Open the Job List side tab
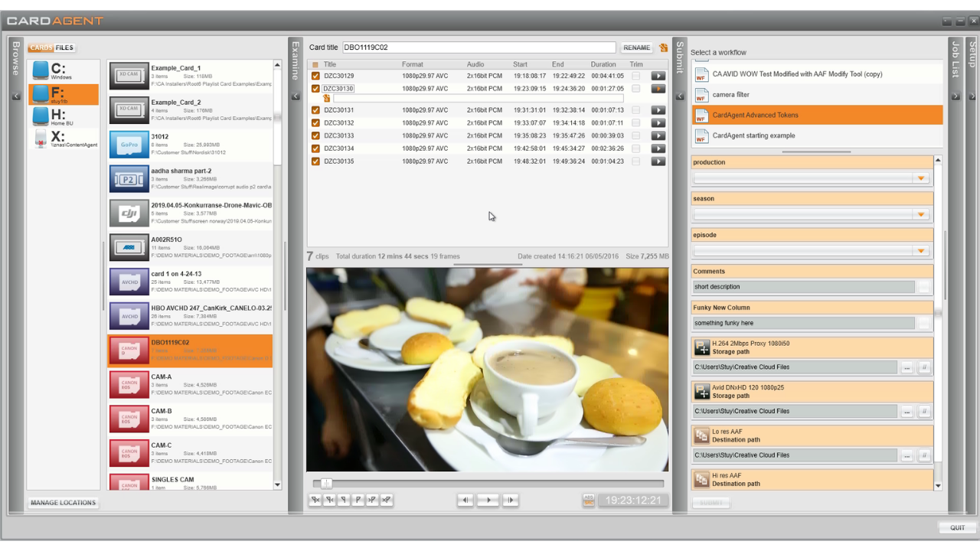 tap(955, 60)
